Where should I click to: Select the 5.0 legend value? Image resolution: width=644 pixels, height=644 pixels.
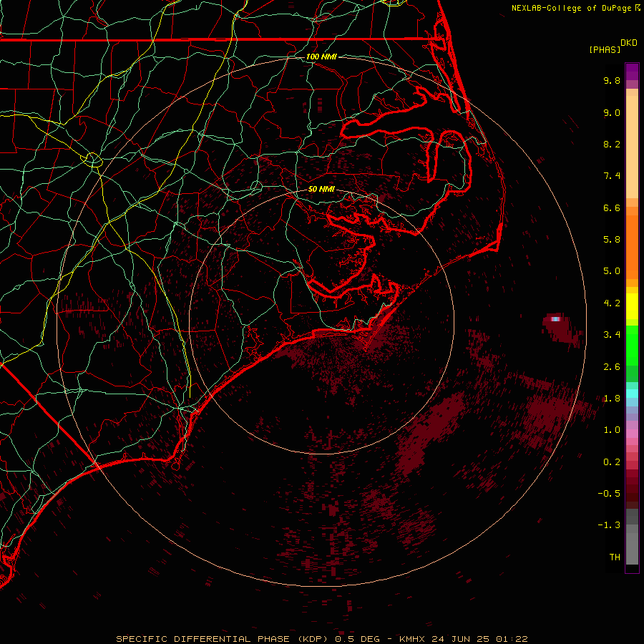(x=612, y=271)
